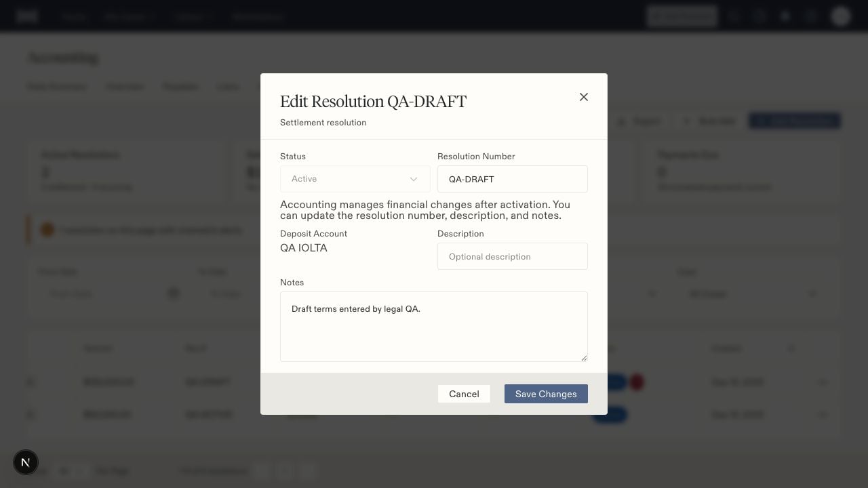Open the Status dropdown showing Active

pyautogui.click(x=355, y=179)
